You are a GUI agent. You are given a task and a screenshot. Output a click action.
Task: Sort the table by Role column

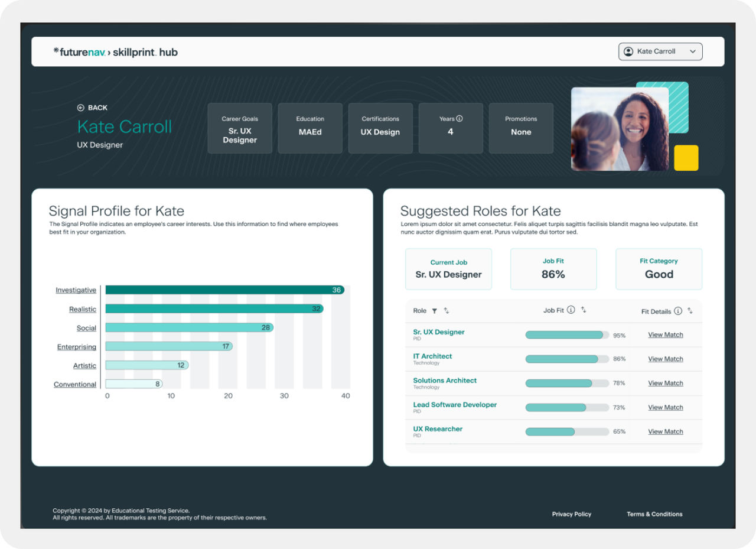click(447, 311)
